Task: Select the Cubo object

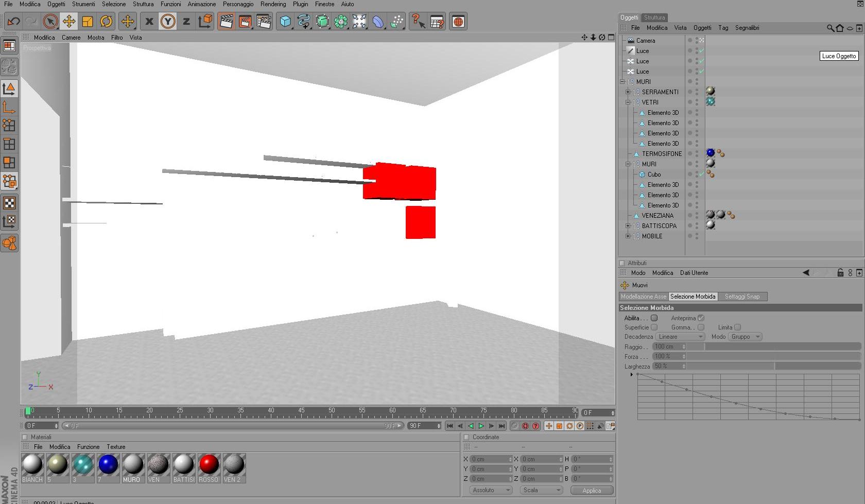Action: click(x=654, y=175)
